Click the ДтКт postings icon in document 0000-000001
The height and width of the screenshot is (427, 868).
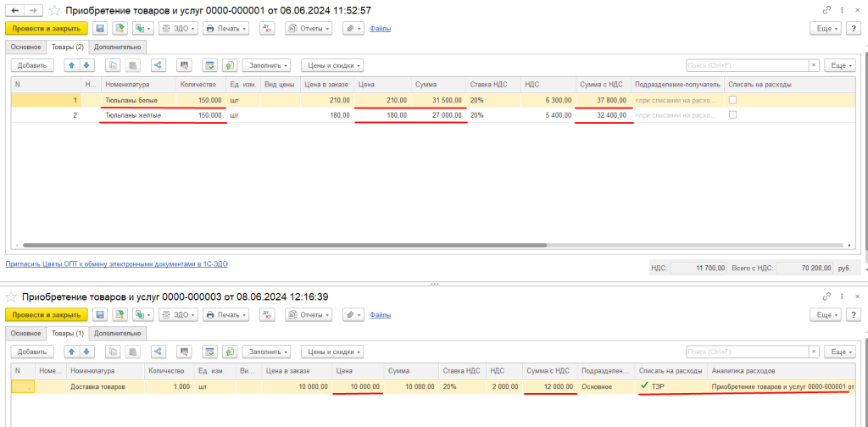[x=267, y=28]
